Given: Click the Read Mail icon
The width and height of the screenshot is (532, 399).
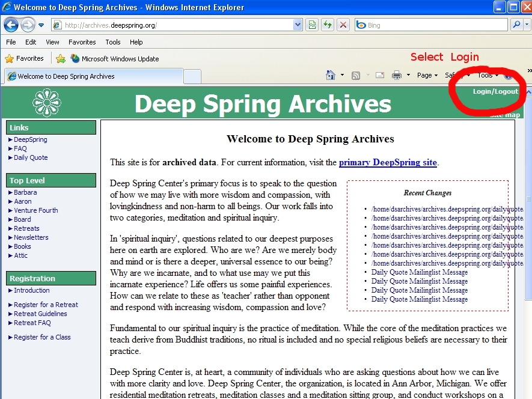Looking at the screenshot, I should click(380, 75).
